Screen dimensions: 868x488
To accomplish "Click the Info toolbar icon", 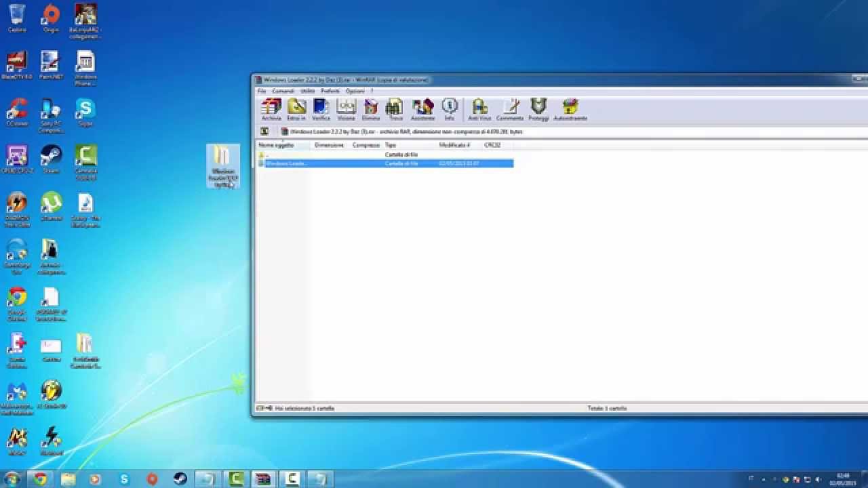I will [449, 109].
